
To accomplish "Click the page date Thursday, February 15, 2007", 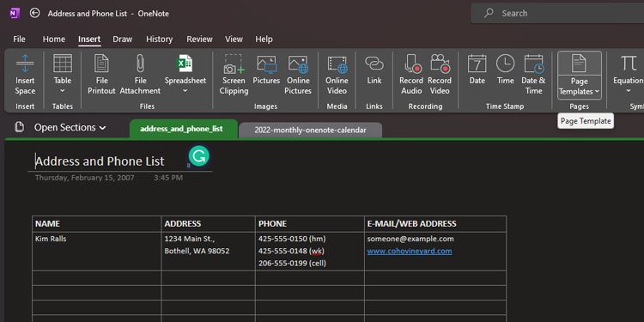I will (85, 178).
